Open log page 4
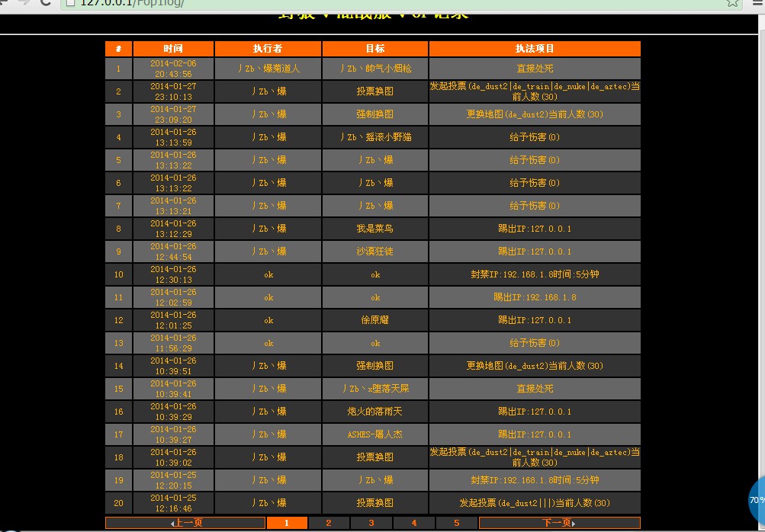Viewport: 765px width, 532px height. [414, 523]
